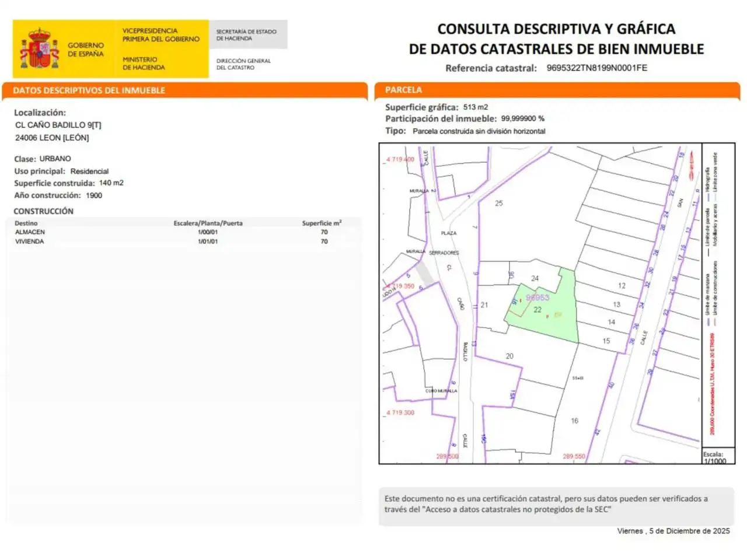Click the 'Localización:' label

point(40,113)
